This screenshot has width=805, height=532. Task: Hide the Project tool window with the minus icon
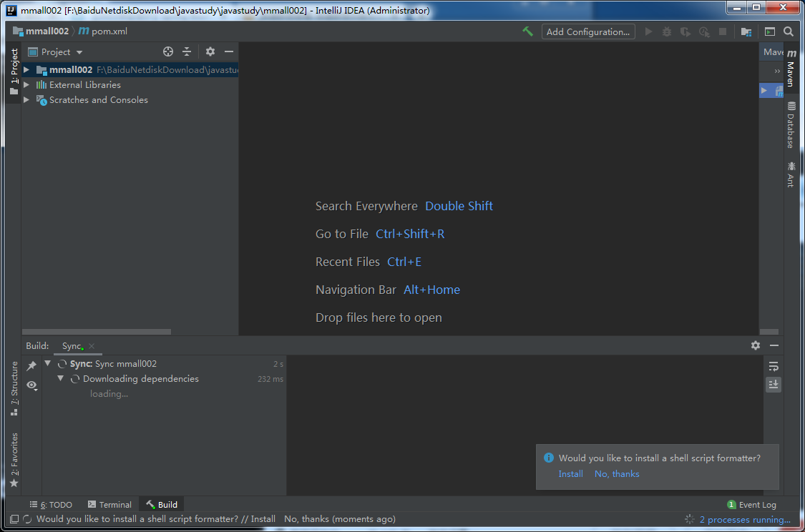point(229,51)
